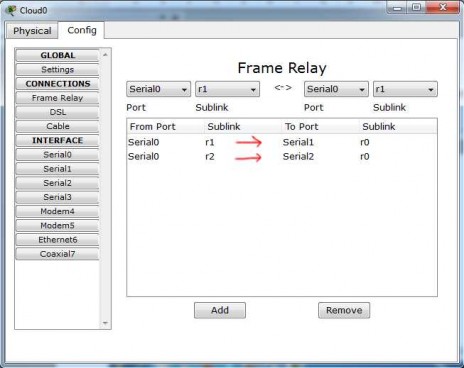The width and height of the screenshot is (464, 368).
Task: Click the Add button
Action: [x=220, y=310]
